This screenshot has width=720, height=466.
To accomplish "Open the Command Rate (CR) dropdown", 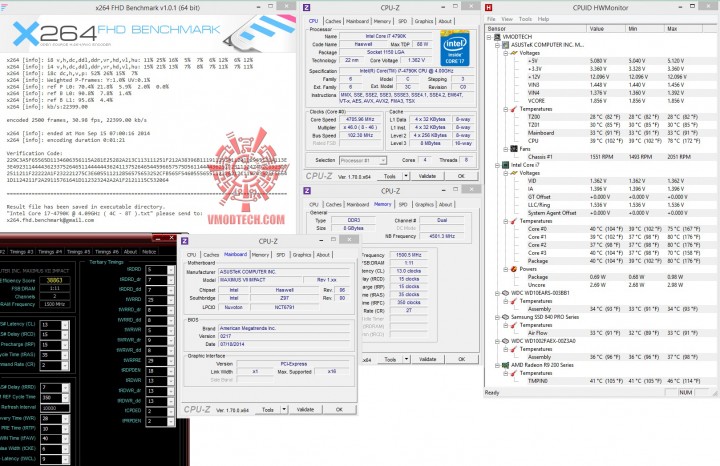I will [65, 365].
